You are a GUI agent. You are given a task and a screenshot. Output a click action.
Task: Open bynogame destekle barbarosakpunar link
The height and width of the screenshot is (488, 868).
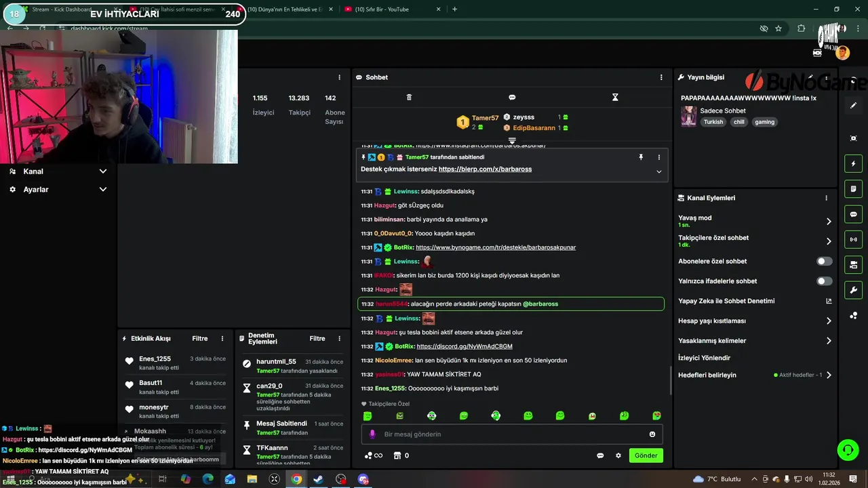[496, 247]
